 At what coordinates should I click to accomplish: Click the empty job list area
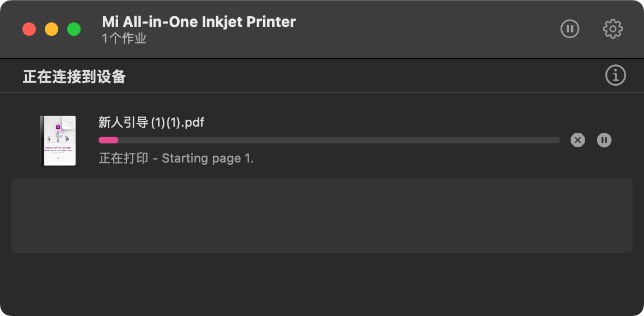321,216
